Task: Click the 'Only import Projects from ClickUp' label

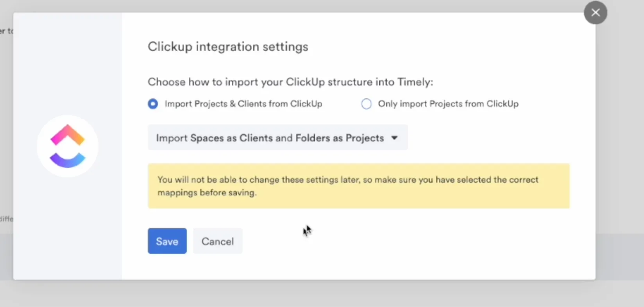Action: pos(448,104)
